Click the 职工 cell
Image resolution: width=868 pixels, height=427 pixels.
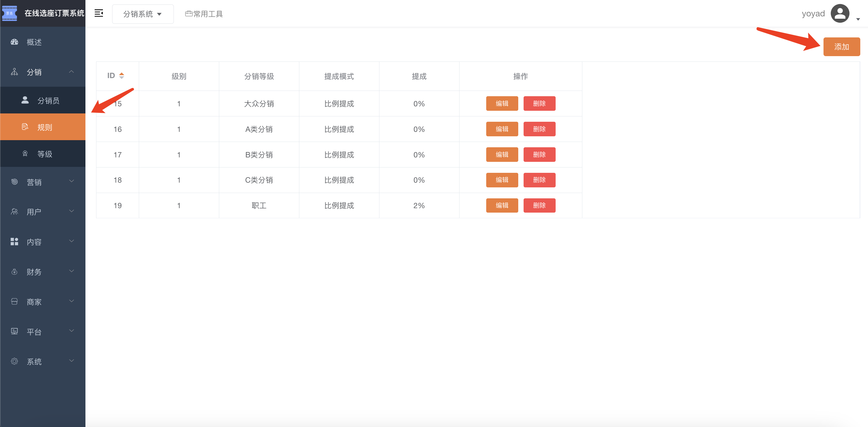pos(259,205)
